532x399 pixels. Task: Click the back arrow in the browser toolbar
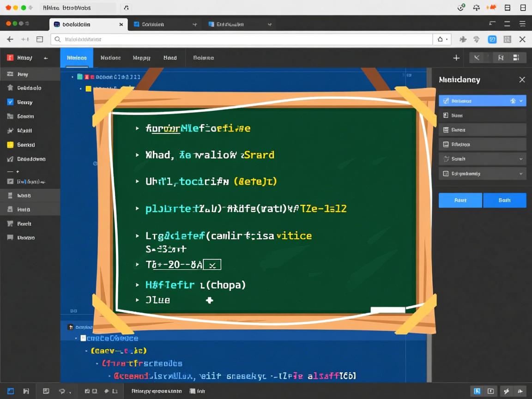click(x=10, y=40)
